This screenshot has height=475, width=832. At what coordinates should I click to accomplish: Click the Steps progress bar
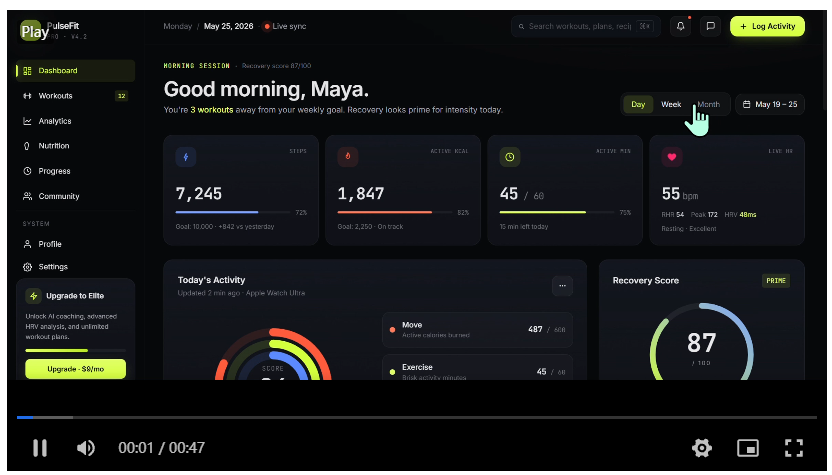(234, 212)
